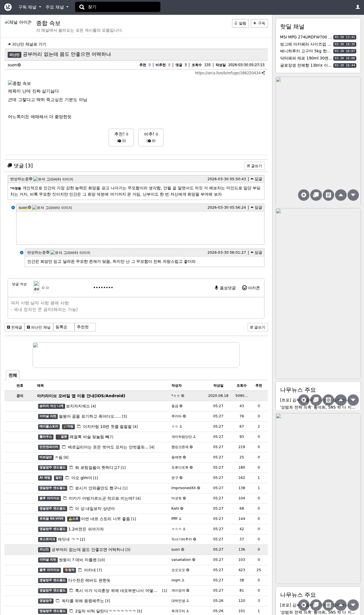Subscribe with the + 구독 button
364x615 pixels.
point(259,23)
